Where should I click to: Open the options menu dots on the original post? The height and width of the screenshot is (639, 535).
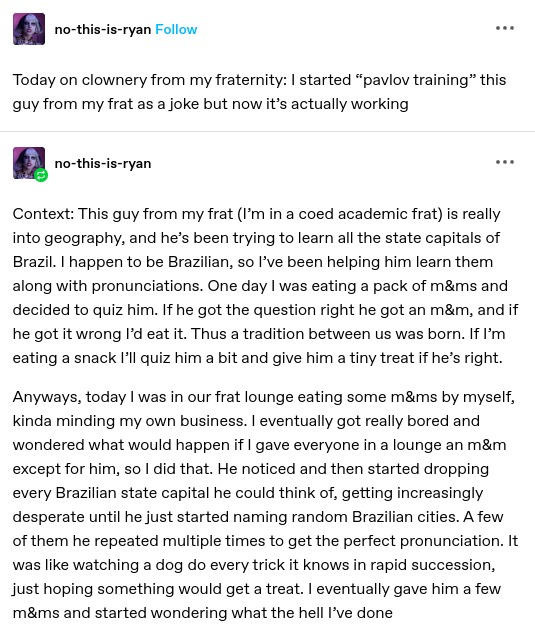pos(504,28)
